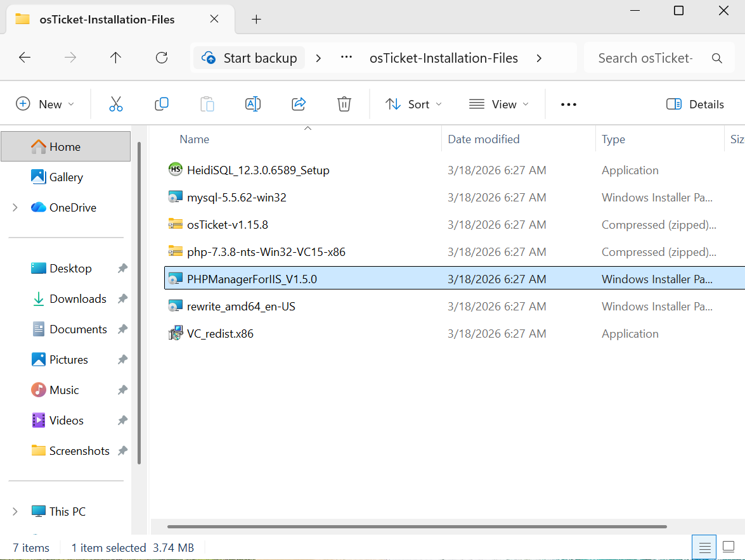
Task: Click the search magnifier icon
Action: [717, 58]
